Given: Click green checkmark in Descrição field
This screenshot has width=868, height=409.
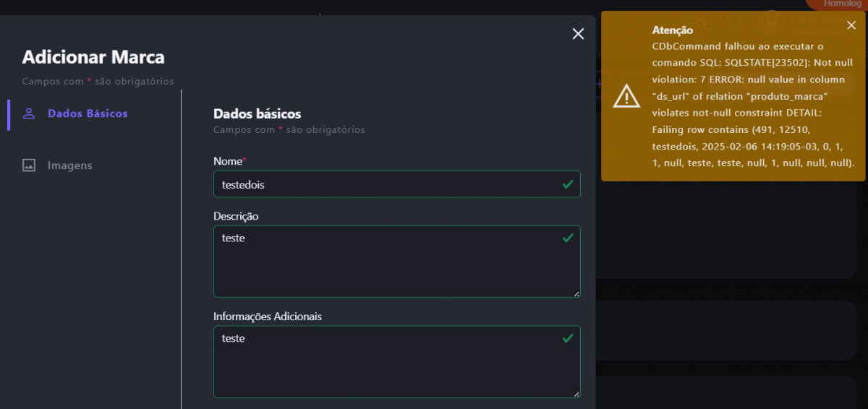Looking at the screenshot, I should [568, 237].
